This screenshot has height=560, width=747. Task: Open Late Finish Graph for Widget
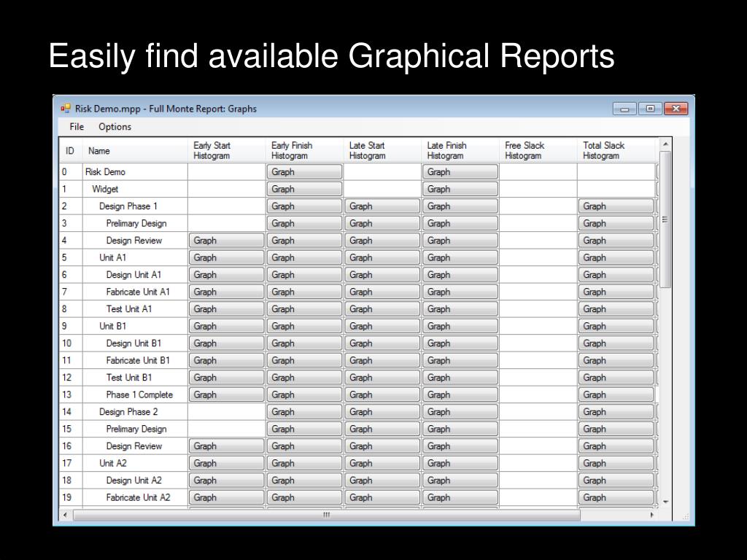460,189
